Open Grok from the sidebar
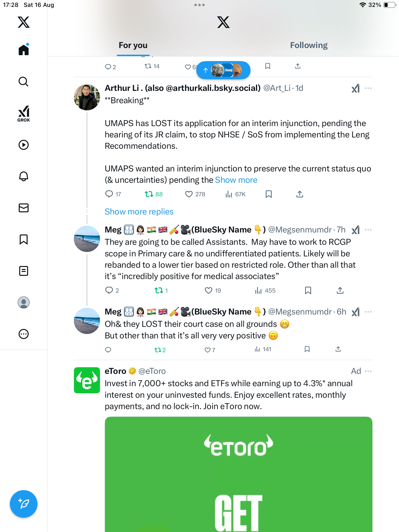Image resolution: width=399 pixels, height=532 pixels. point(24,114)
